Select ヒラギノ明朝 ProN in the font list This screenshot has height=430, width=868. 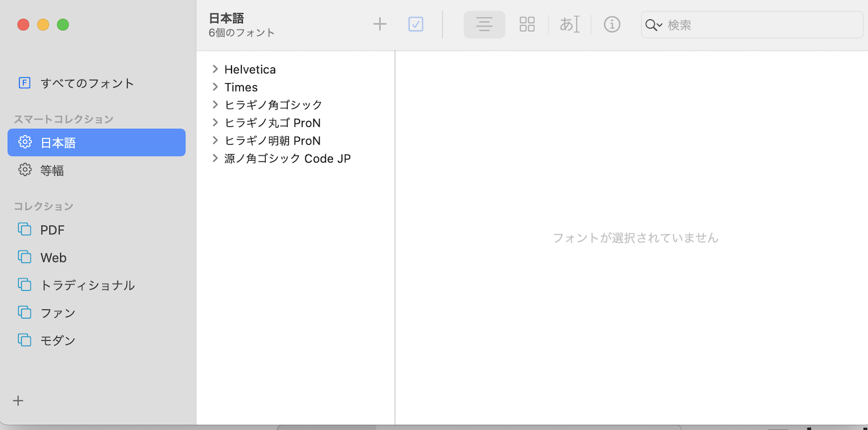272,141
